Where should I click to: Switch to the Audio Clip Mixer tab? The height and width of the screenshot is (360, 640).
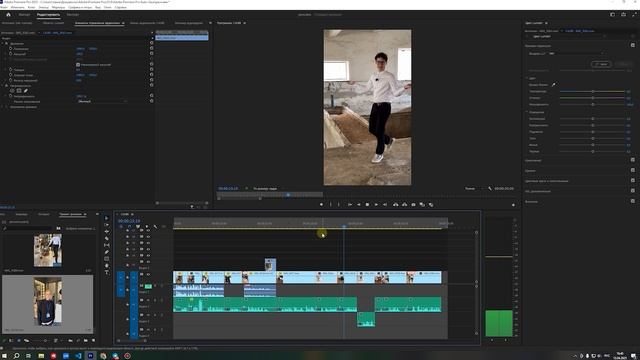[147, 23]
